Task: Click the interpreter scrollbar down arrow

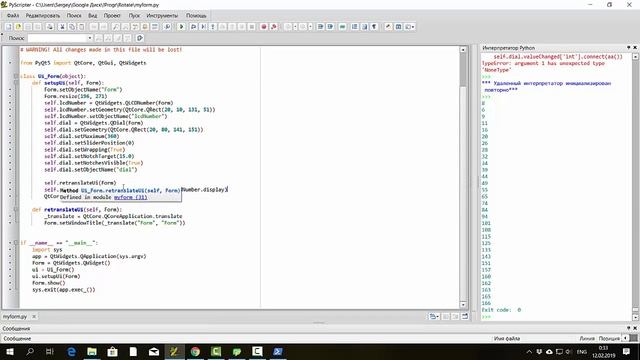Action: (635, 317)
